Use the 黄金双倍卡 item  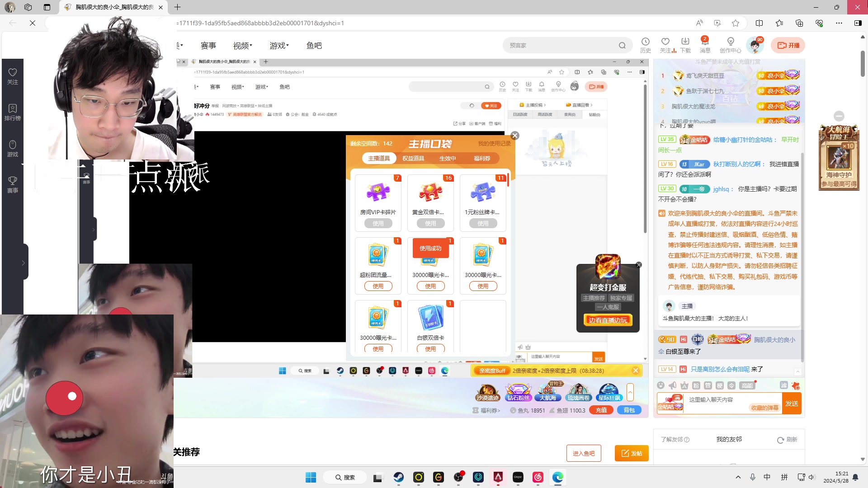tap(430, 223)
